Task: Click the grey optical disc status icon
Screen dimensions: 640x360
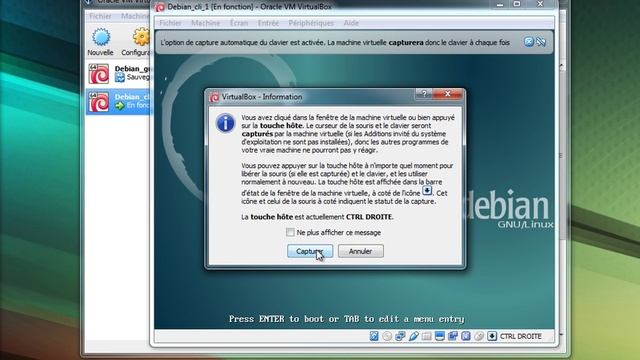Action: click(387, 336)
